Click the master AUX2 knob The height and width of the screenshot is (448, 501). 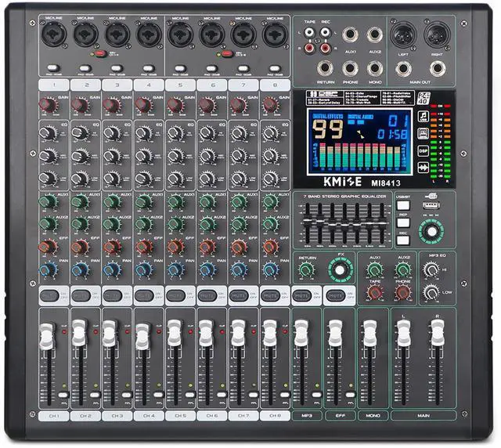tap(403, 269)
